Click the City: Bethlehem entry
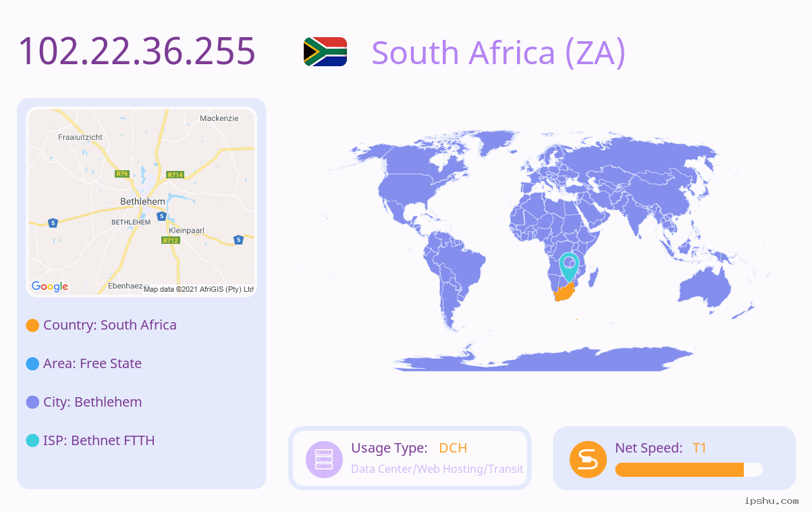 point(92,402)
